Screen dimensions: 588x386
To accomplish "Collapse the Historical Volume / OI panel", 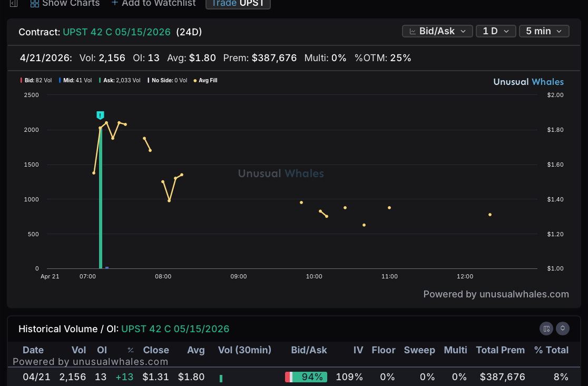I will coord(563,329).
